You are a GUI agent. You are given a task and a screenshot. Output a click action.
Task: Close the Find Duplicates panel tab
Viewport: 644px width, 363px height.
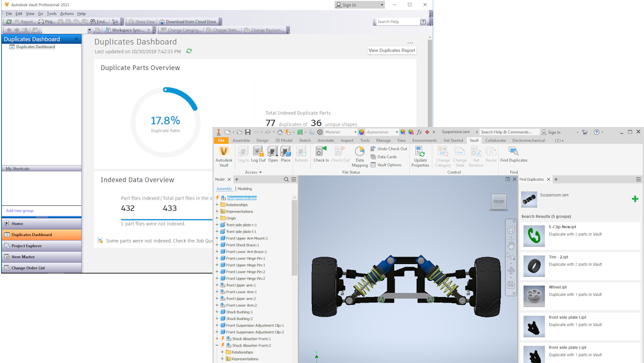click(548, 179)
